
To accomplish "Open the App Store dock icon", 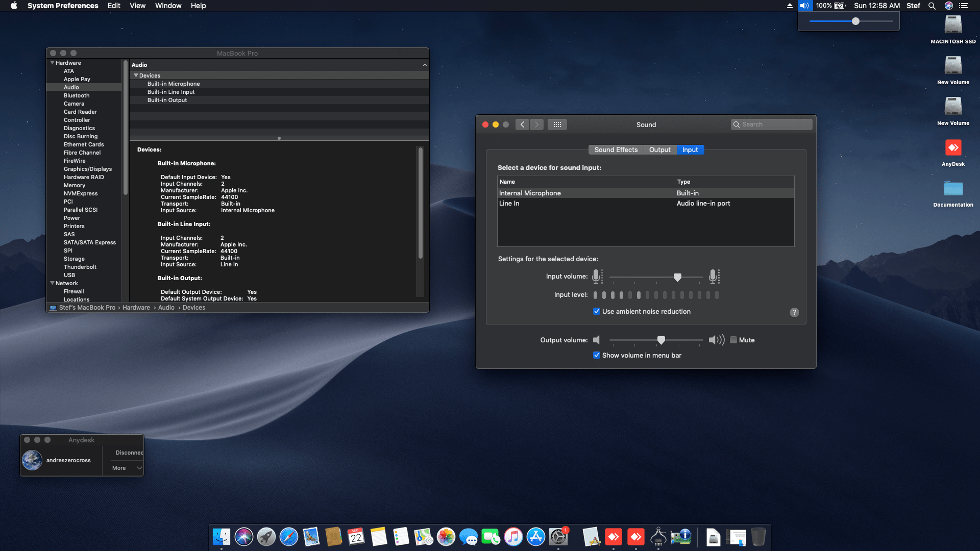I will tap(536, 537).
